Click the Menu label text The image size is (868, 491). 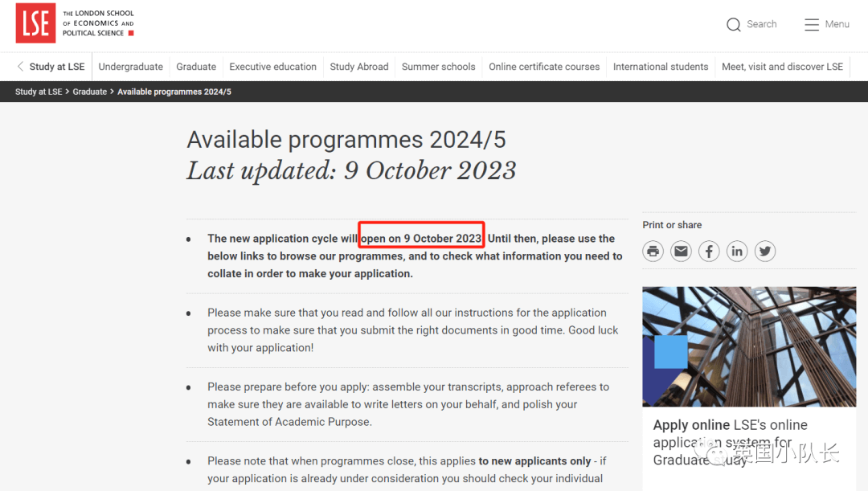837,24
